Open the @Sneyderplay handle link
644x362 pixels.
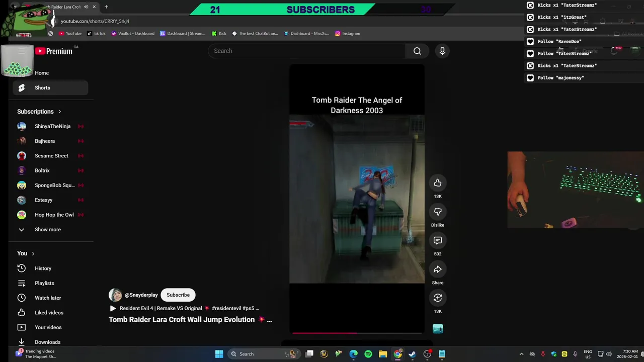141,295
